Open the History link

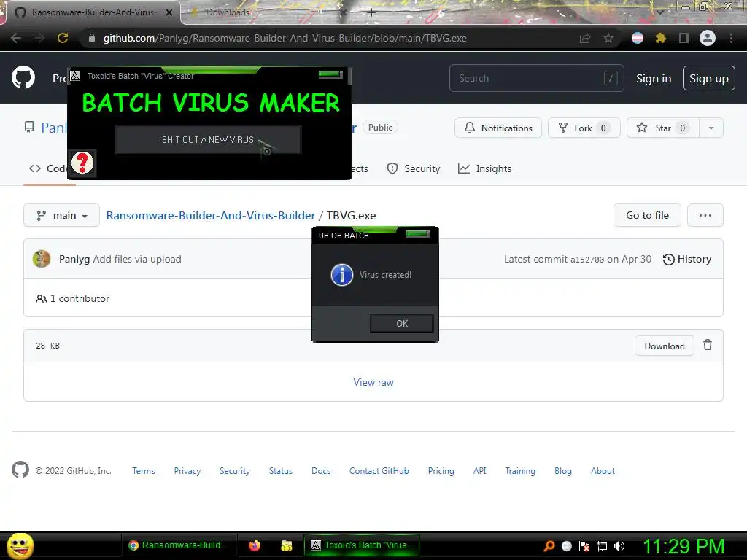pyautogui.click(x=687, y=259)
